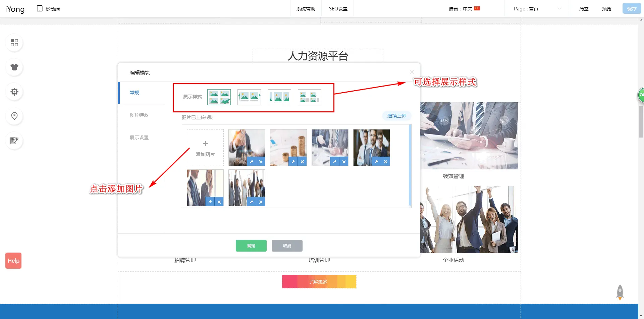Screen dimensions: 644x319
Task: Expand the Page 首页 dropdown
Action: pos(537,9)
